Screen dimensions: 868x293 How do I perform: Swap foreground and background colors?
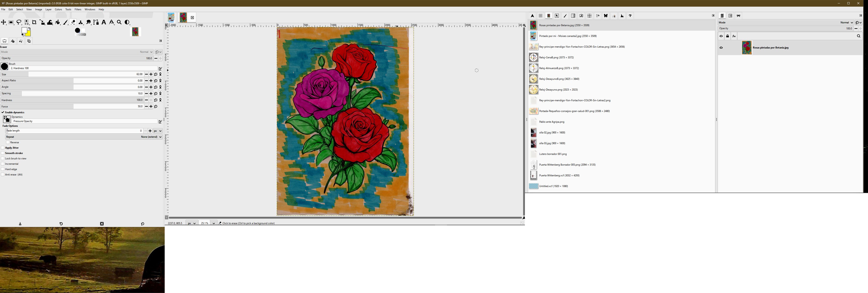click(29, 29)
